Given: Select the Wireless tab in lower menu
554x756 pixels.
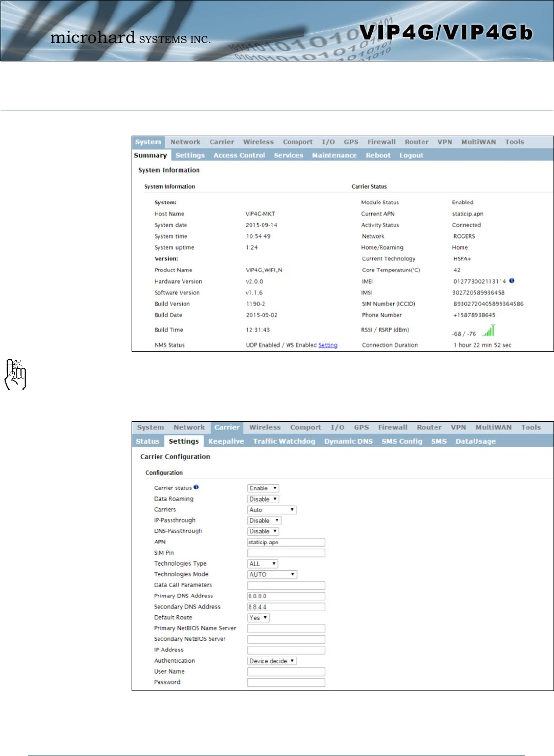Looking at the screenshot, I should [265, 427].
